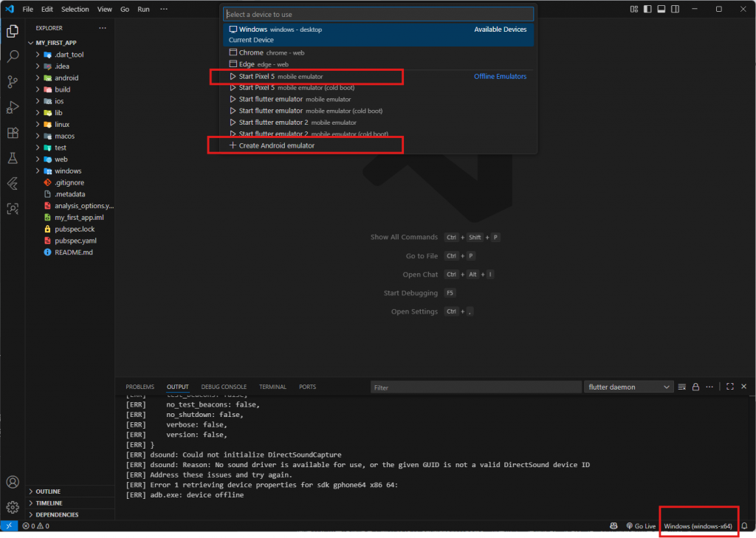The image size is (756, 538).
Task: Click the notifications bell in status bar
Action: coord(744,526)
